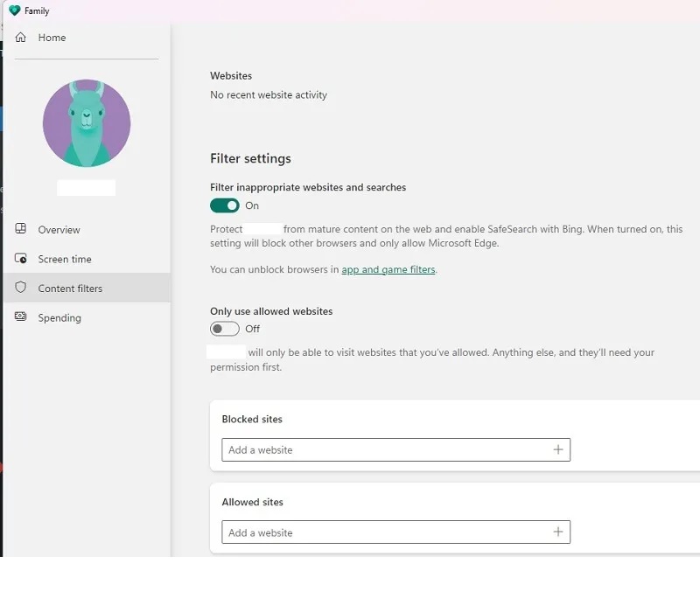Click the plus icon beside Blocked sites
The height and width of the screenshot is (612, 700).
(x=558, y=449)
